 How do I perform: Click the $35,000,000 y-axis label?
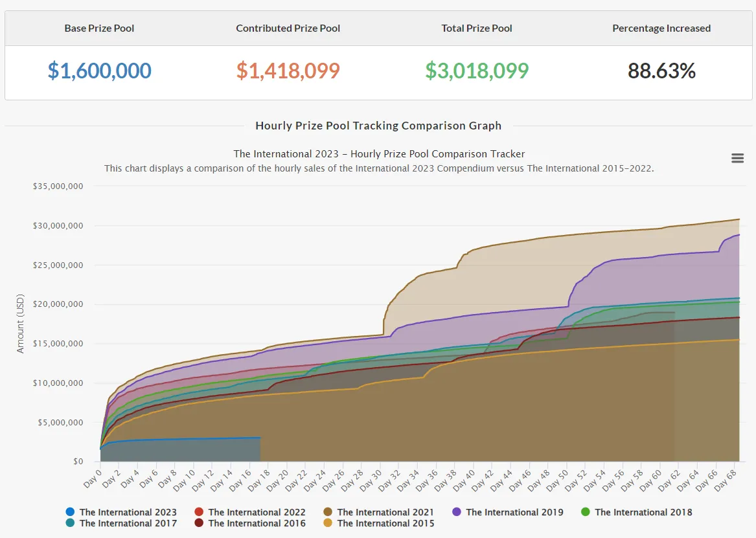coord(58,186)
